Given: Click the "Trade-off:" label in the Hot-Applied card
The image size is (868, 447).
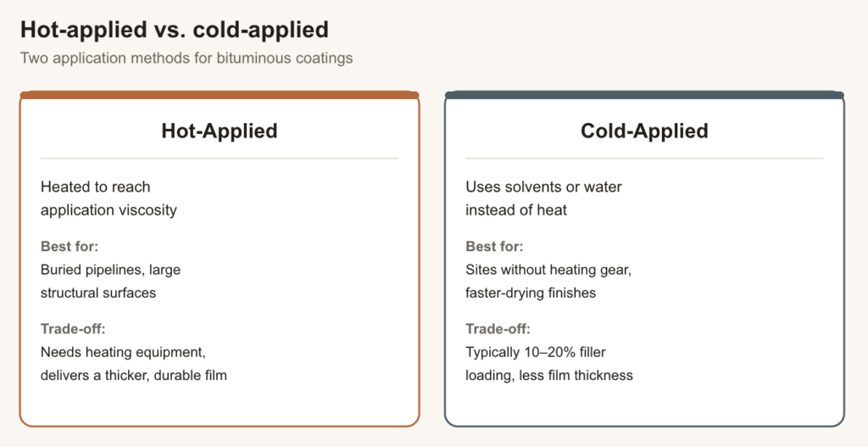Looking at the screenshot, I should click(73, 329).
